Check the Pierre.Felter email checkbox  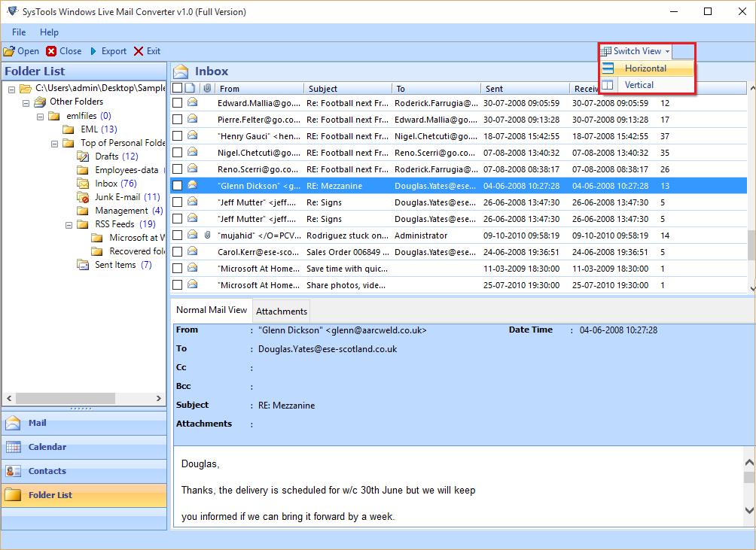pyautogui.click(x=178, y=120)
